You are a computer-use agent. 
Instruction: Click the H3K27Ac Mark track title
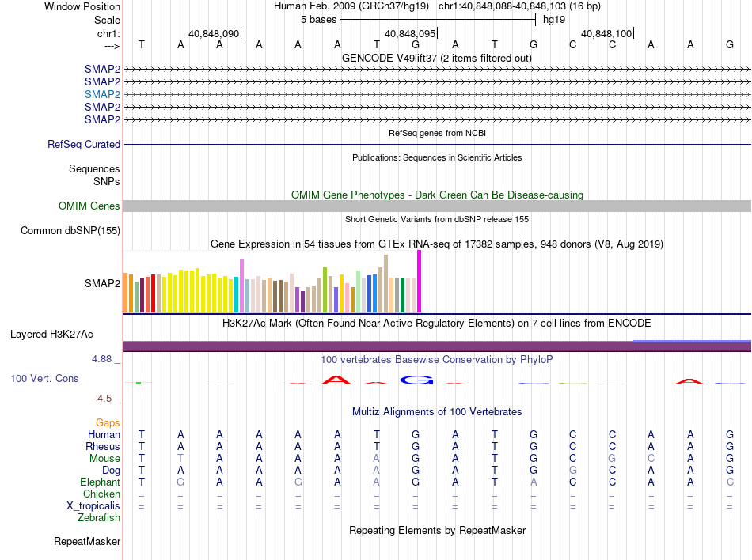point(436,323)
